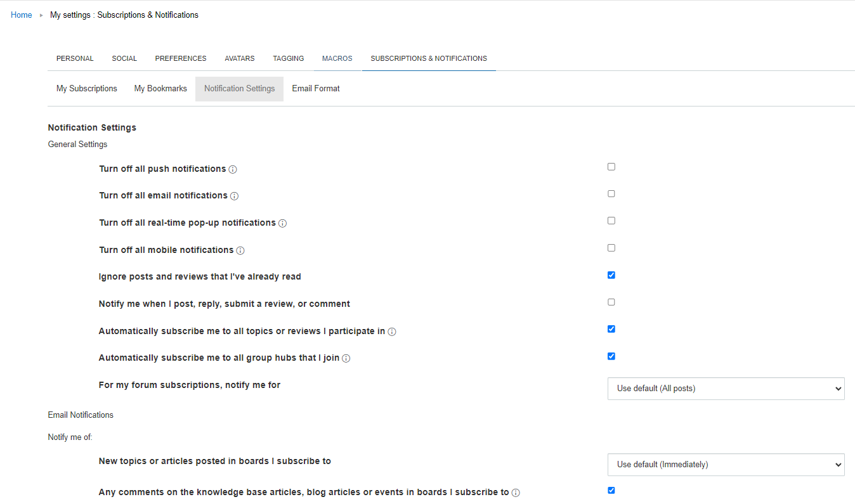Image resolution: width=855 pixels, height=504 pixels.
Task: Click info icon for automatic topic subscriptions
Action: [x=393, y=332]
